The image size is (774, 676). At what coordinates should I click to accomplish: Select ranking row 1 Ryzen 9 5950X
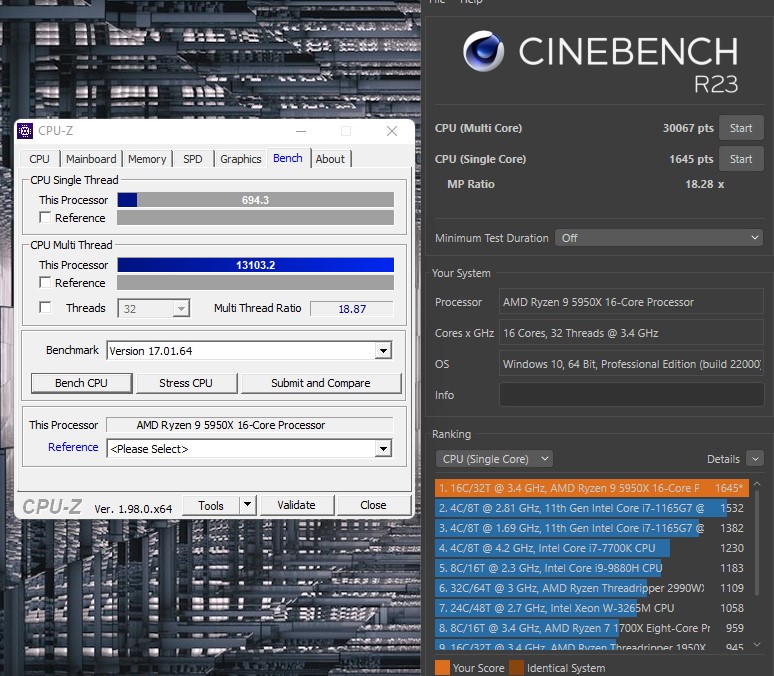click(x=592, y=488)
